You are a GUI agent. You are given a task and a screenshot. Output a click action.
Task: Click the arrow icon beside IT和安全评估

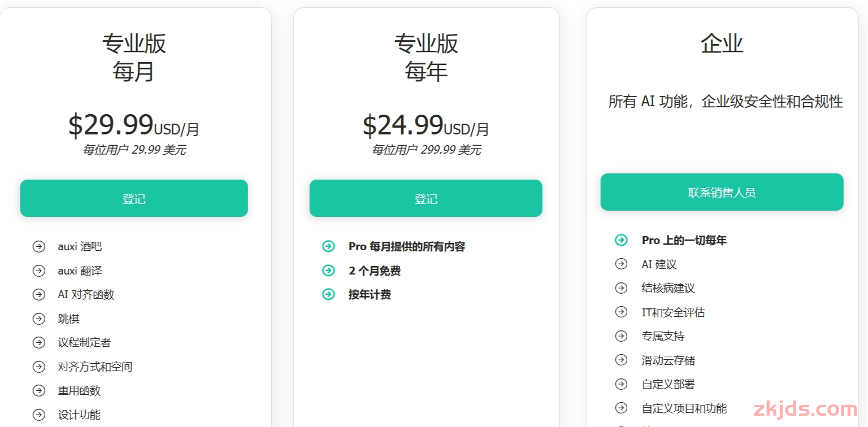pos(621,312)
